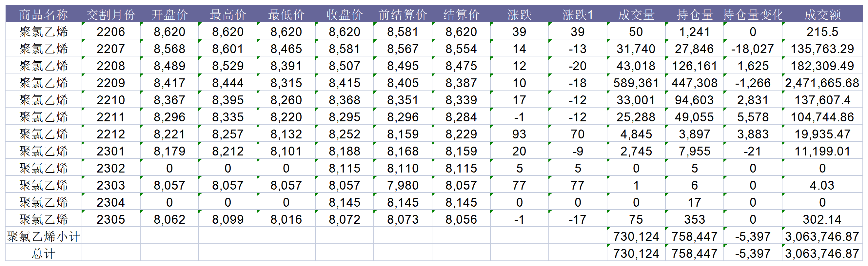
Task: Select the 持仓量变化 header cell
Action: (x=752, y=14)
